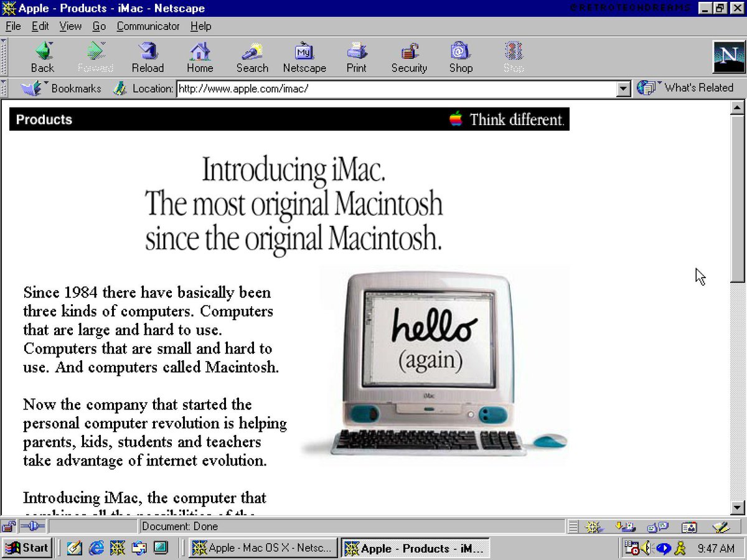
Task: Click the scroll down arrow
Action: click(x=738, y=507)
